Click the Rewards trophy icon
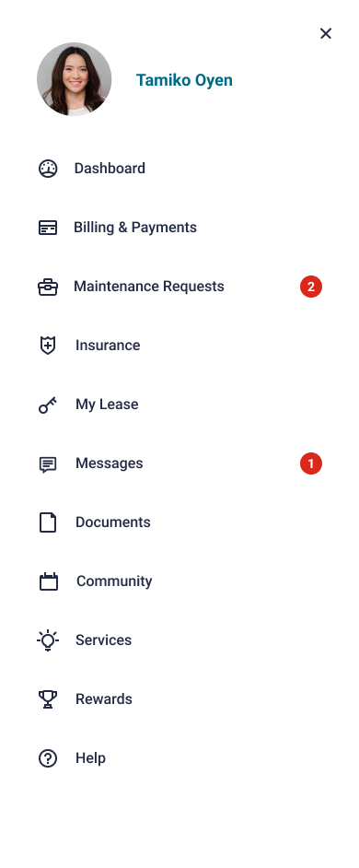The width and height of the screenshot is (359, 868). (x=48, y=699)
